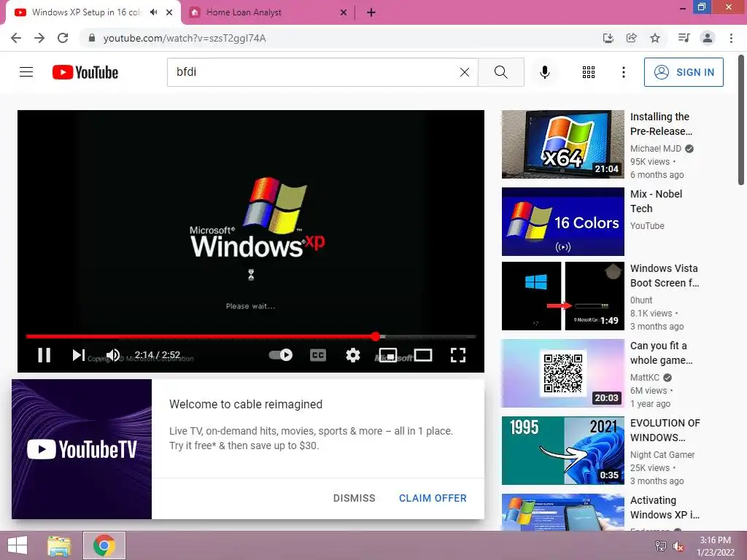Open File Explorer from taskbar
747x560 pixels.
(x=59, y=545)
